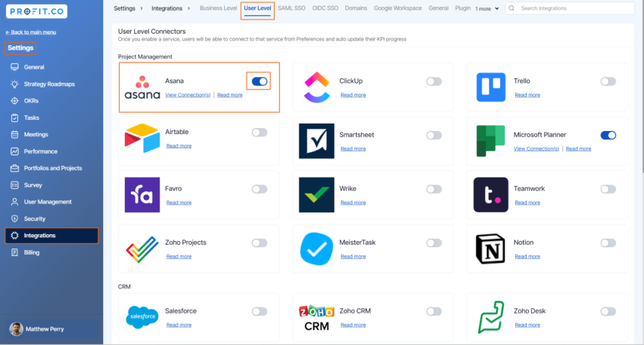Screen dimensions: 644x345
Task: Click the General monitor icon in sidebar
Action: click(x=15, y=67)
